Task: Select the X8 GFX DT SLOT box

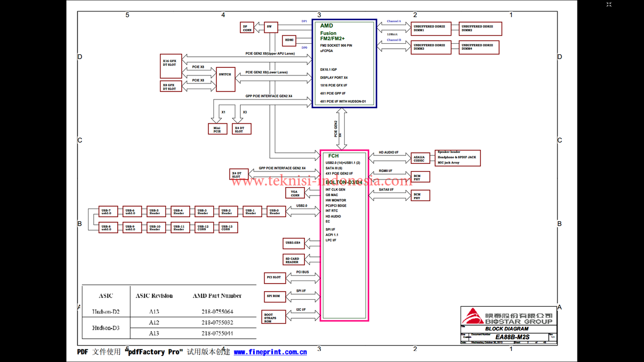Action: click(171, 87)
